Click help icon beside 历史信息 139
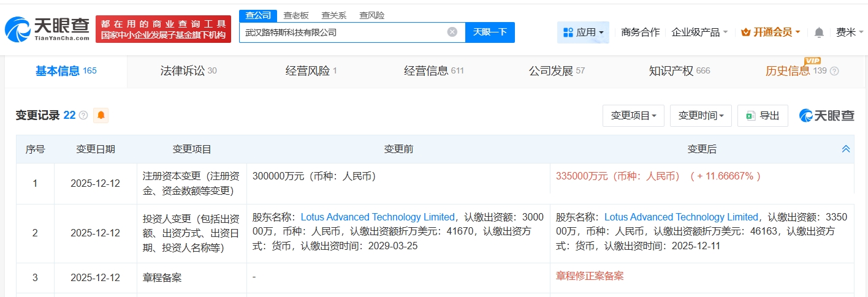The width and height of the screenshot is (868, 297). [x=834, y=71]
